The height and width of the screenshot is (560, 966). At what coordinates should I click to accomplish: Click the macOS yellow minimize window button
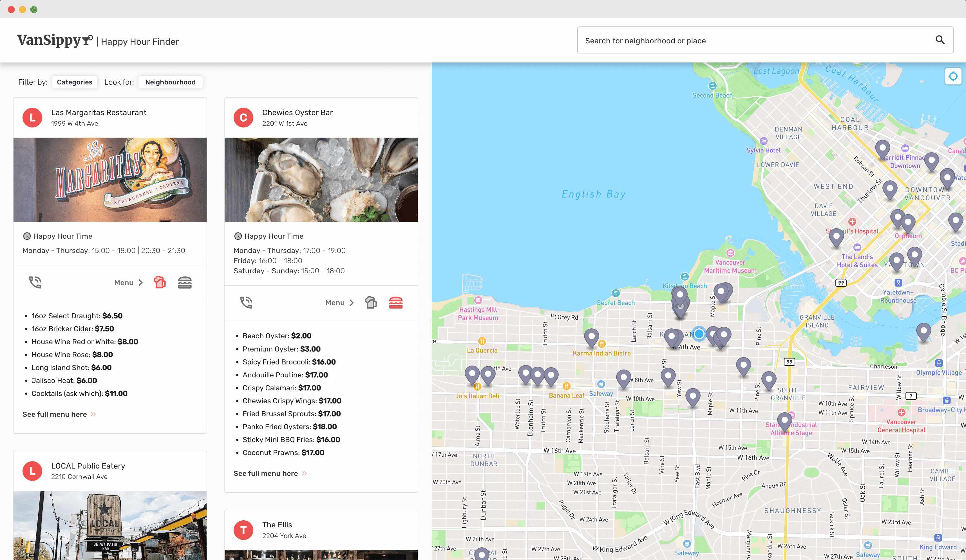tap(23, 10)
